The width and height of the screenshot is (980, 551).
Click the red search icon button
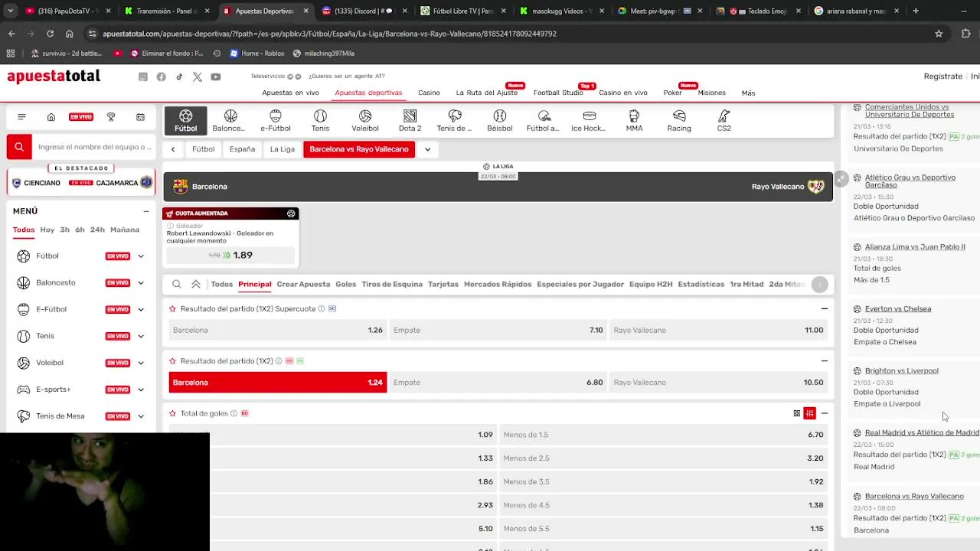pyautogui.click(x=19, y=147)
